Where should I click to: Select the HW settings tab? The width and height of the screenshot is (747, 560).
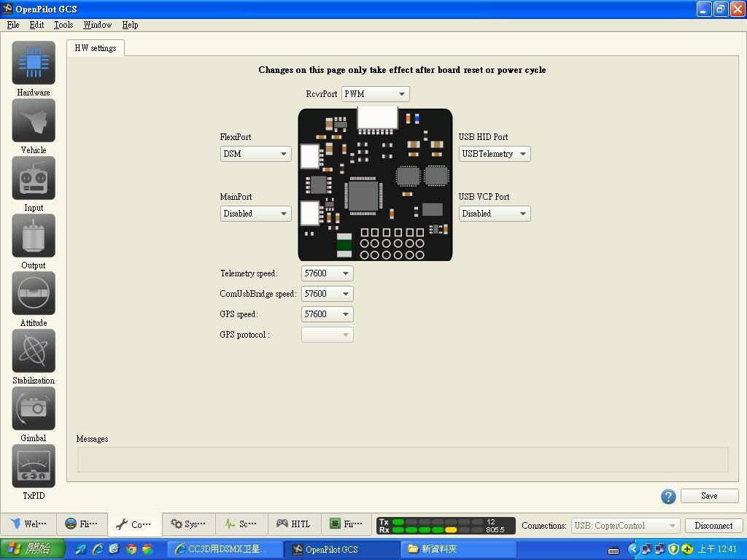pos(96,48)
